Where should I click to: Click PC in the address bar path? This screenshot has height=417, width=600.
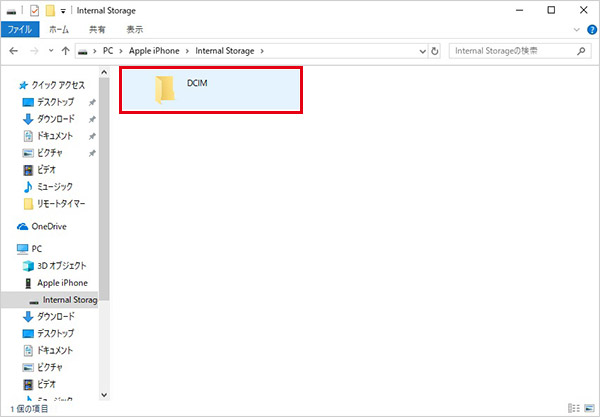point(108,51)
